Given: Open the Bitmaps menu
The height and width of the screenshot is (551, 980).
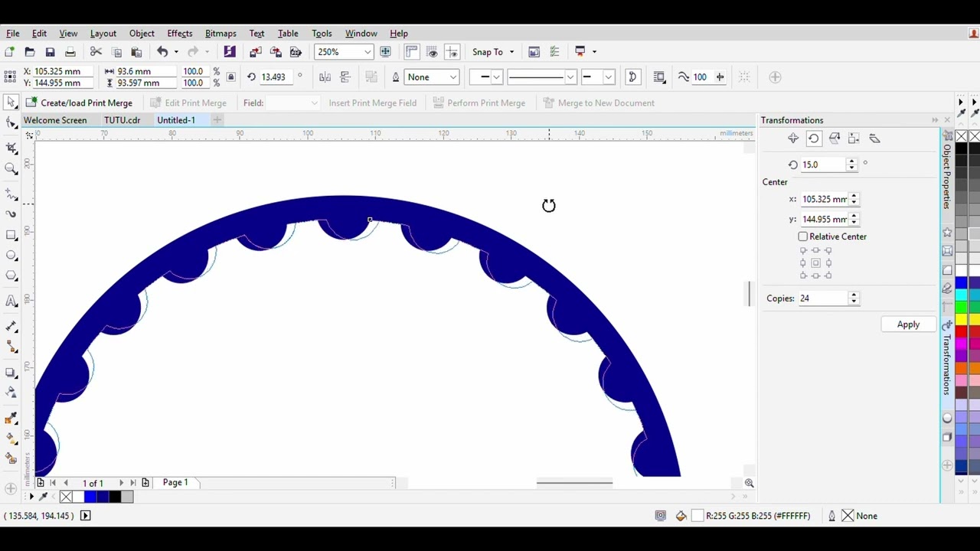Looking at the screenshot, I should pyautogui.click(x=220, y=34).
